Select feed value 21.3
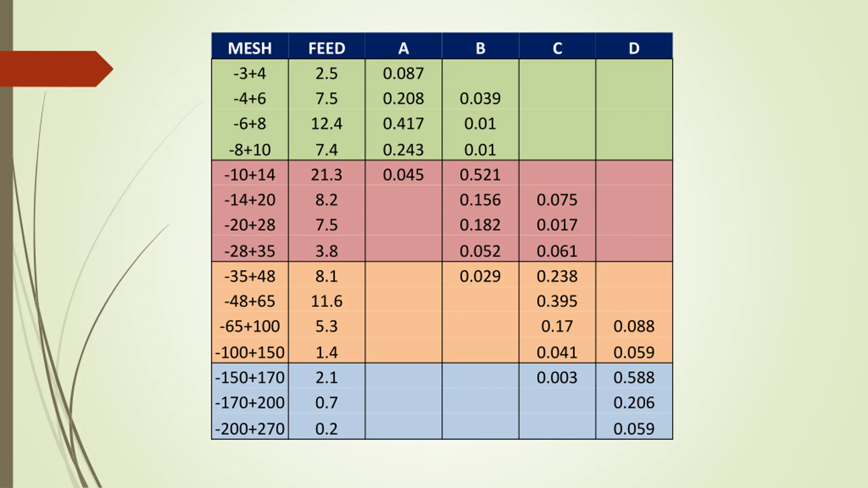Viewport: 868px width, 488px height. coord(327,175)
